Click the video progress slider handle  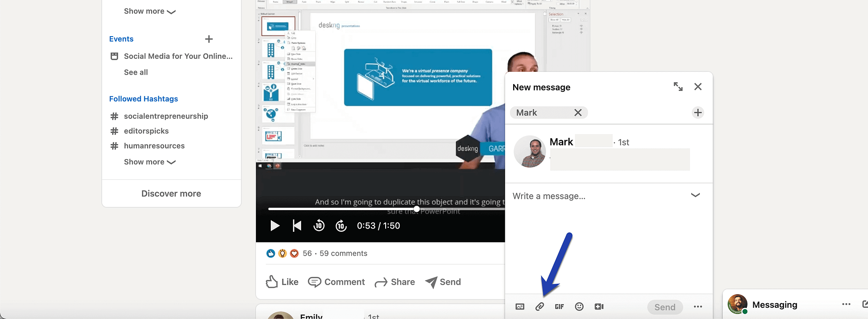416,209
